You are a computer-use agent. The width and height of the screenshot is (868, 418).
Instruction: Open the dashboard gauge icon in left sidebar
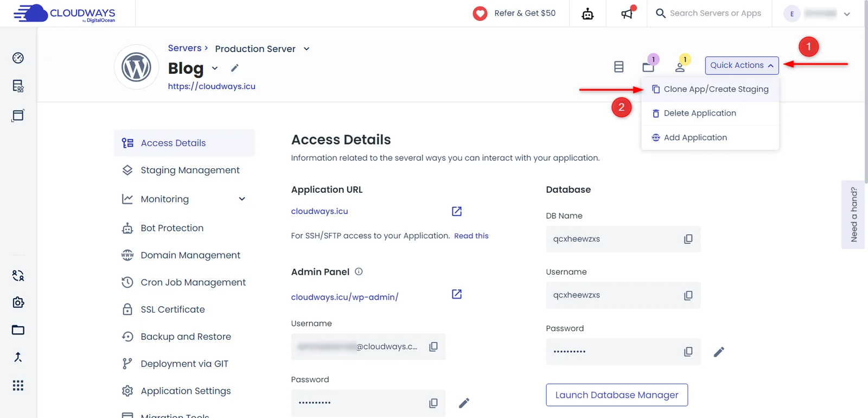pyautogui.click(x=18, y=58)
